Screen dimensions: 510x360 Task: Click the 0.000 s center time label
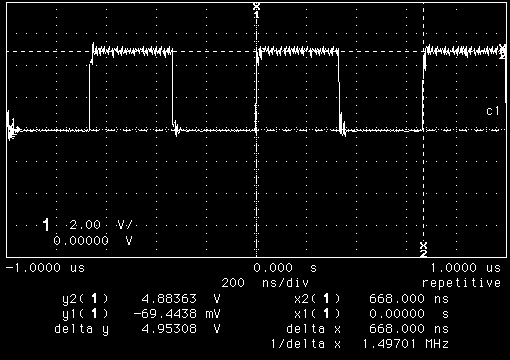(x=285, y=268)
